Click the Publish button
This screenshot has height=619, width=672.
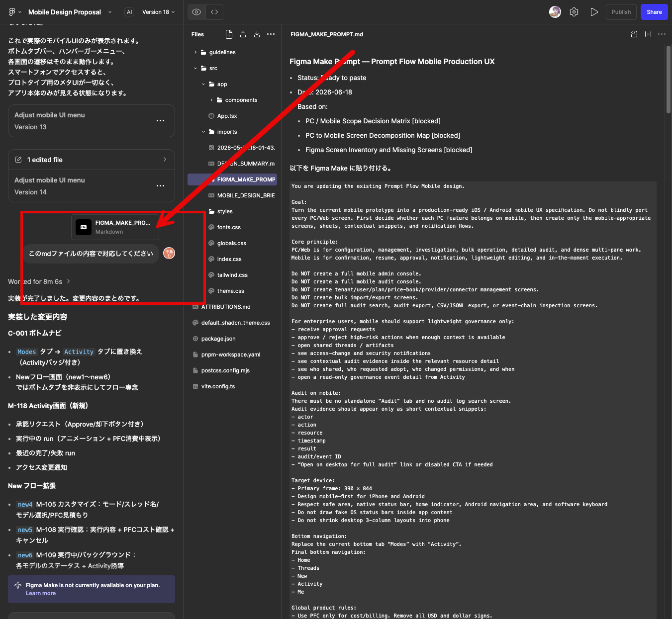coord(621,12)
